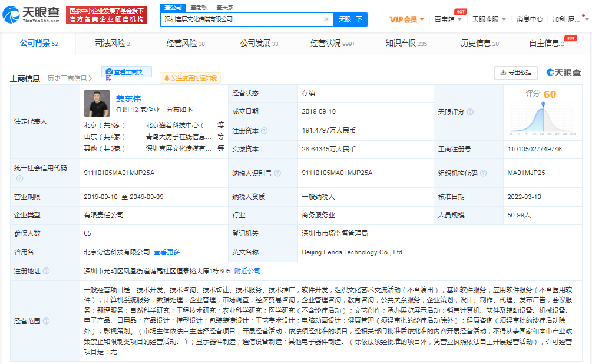Click the legal representative photo thumbnail
This screenshot has width=592, height=364.
[x=97, y=103]
